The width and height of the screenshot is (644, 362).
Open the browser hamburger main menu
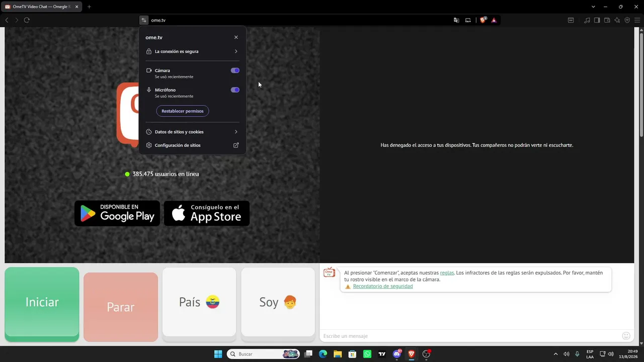pos(637,20)
